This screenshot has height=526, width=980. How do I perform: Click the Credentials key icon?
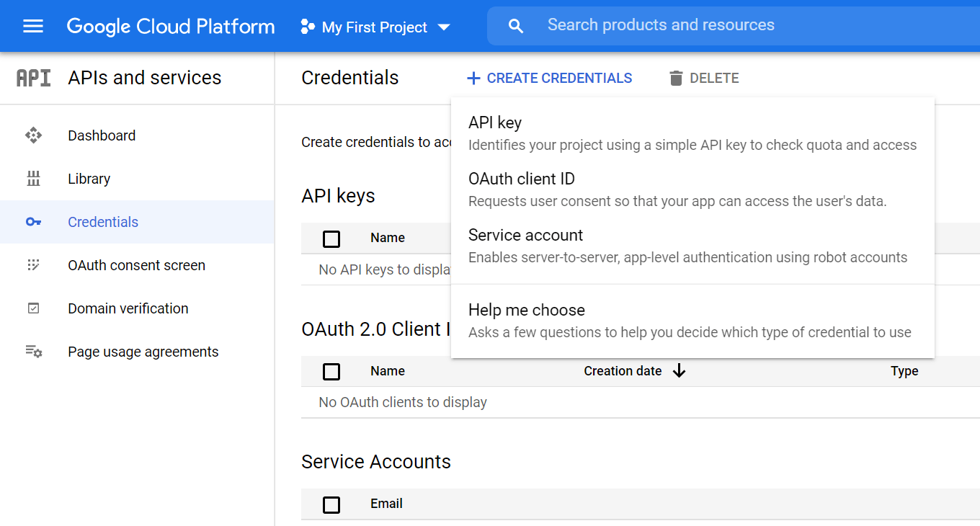[33, 222]
